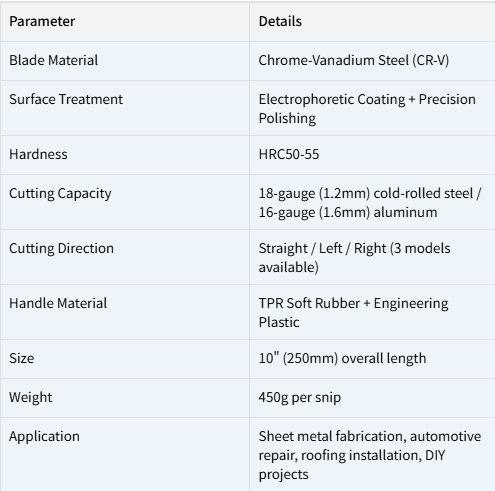
Task: Select the Size row label
Action: pyautogui.click(x=22, y=358)
